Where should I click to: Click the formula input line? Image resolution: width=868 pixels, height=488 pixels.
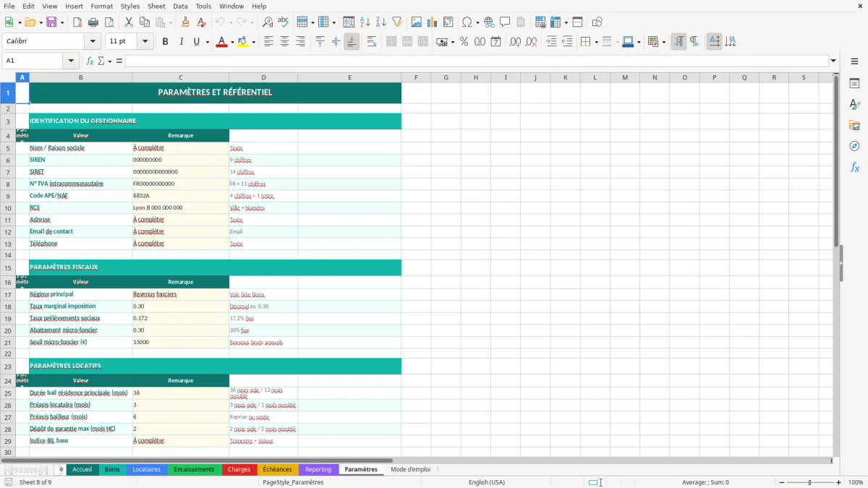477,61
